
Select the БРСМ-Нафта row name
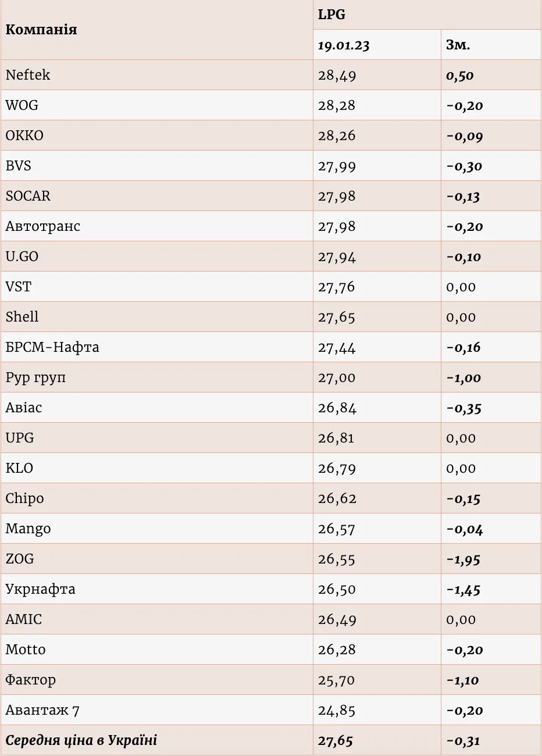[x=52, y=347]
